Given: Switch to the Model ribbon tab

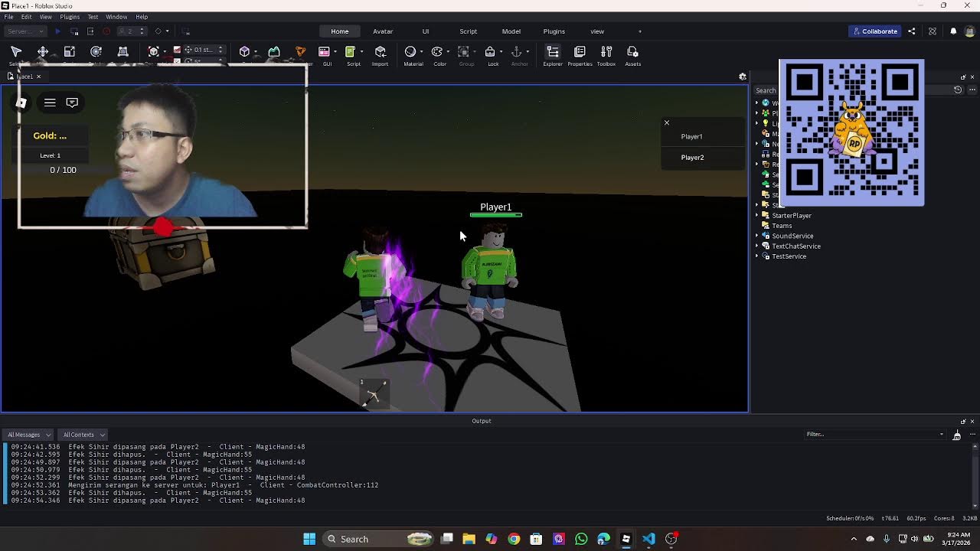Looking at the screenshot, I should (511, 31).
